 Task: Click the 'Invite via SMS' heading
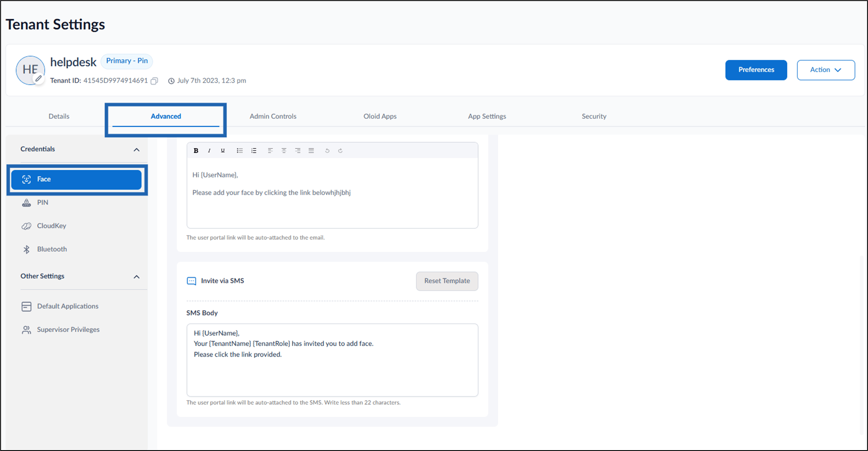pyautogui.click(x=223, y=281)
